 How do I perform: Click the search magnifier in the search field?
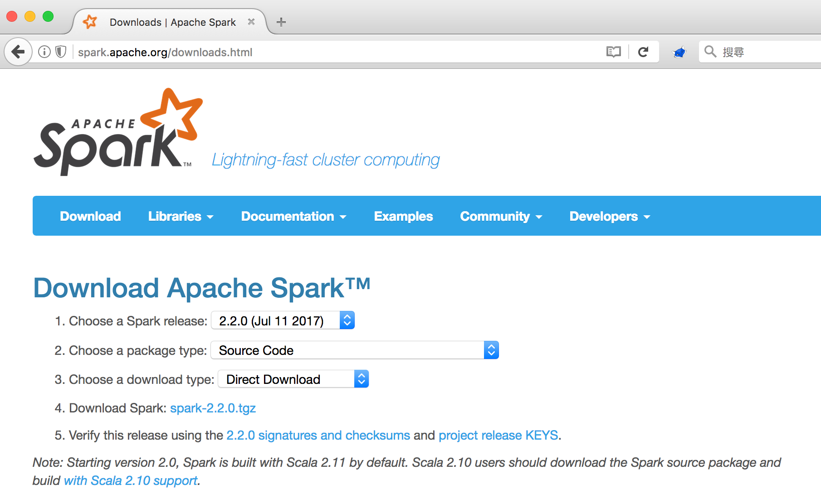[x=710, y=52]
